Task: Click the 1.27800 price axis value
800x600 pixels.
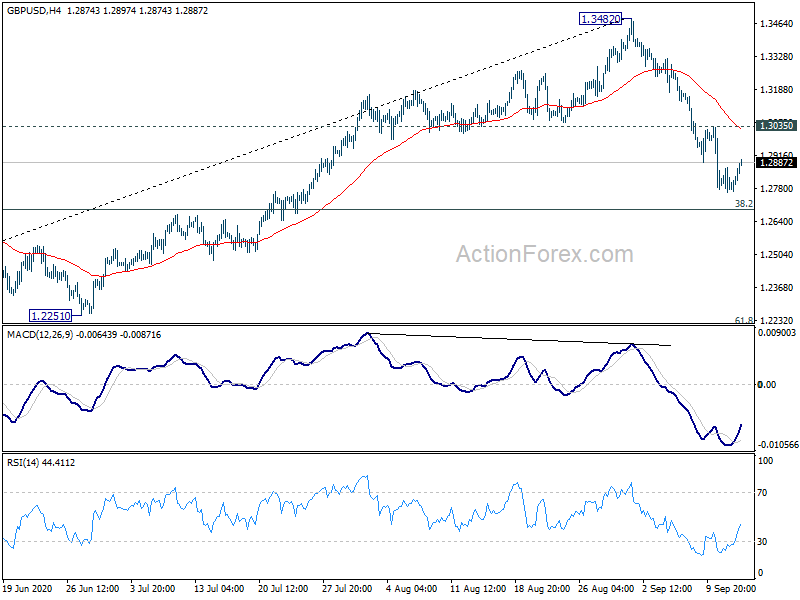Action: tap(777, 189)
